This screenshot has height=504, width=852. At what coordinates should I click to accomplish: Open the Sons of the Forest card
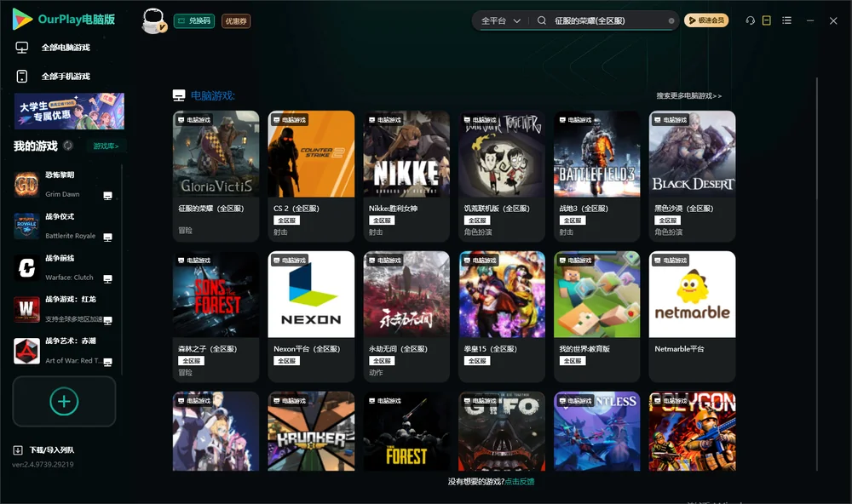click(216, 317)
